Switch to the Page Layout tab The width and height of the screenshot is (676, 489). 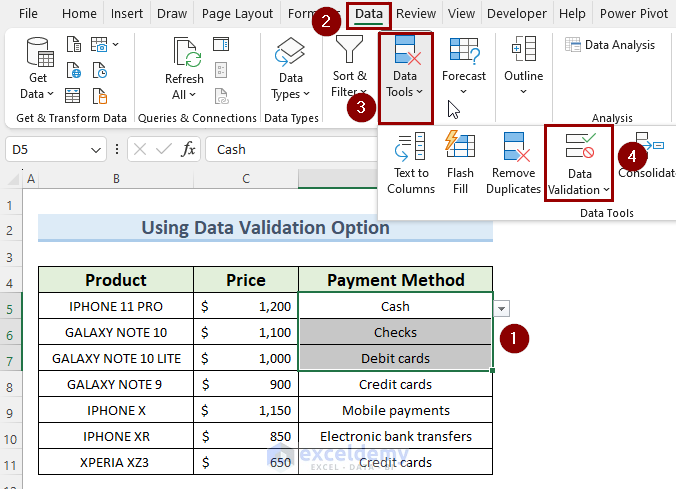coord(237,14)
